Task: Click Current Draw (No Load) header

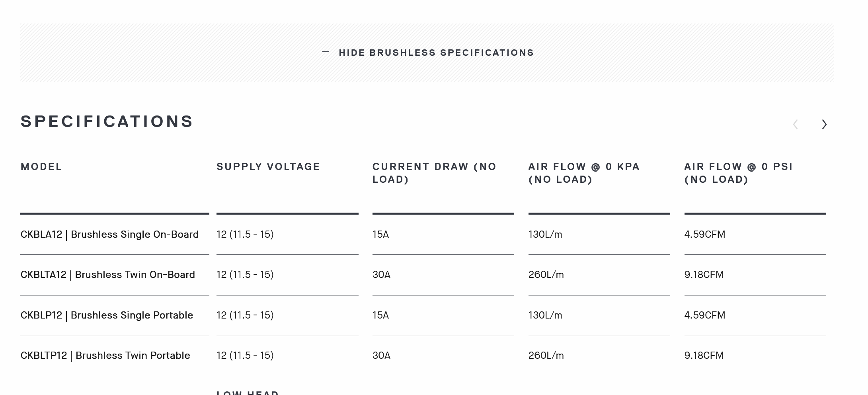Action: [435, 173]
